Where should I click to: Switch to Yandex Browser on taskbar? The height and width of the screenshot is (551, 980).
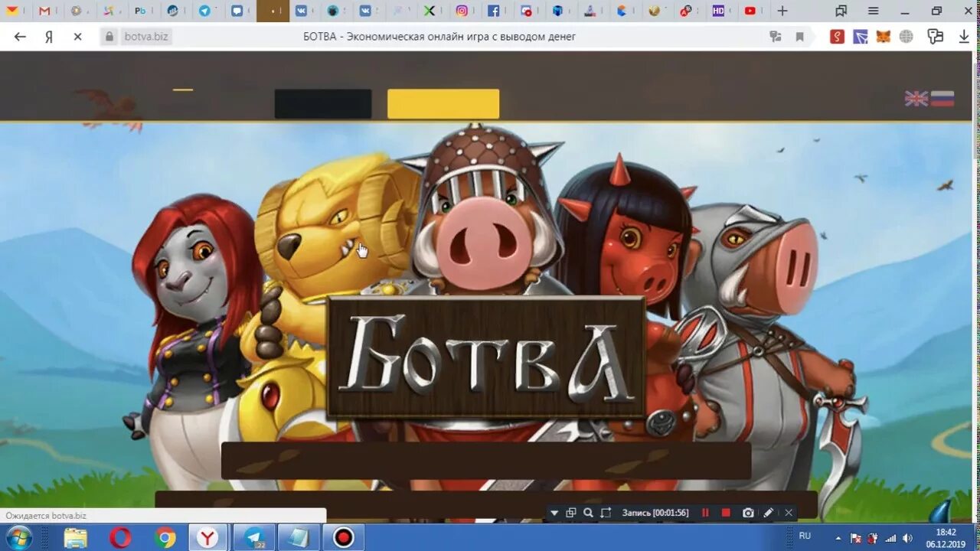[x=207, y=537]
